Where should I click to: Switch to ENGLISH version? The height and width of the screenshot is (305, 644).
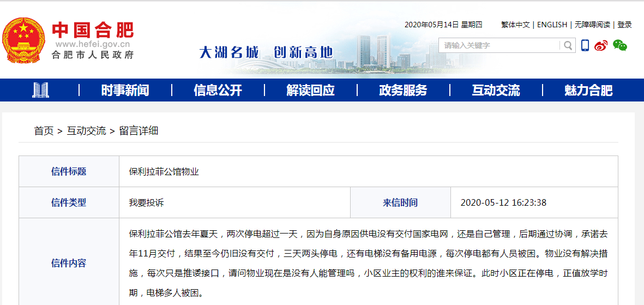(x=552, y=25)
